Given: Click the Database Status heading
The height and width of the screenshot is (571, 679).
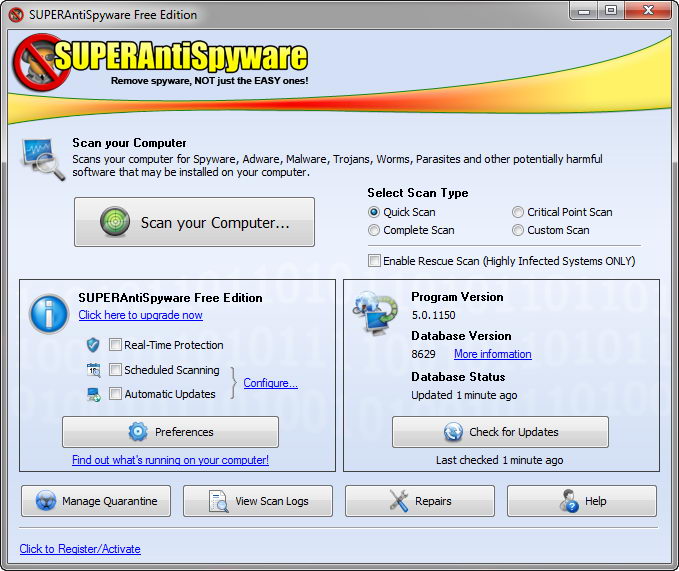Looking at the screenshot, I should [x=458, y=377].
